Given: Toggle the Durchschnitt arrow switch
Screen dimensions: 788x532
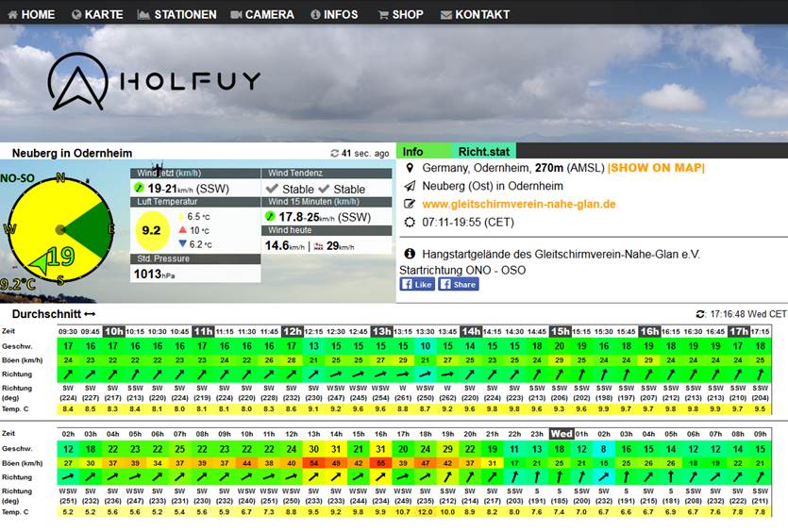Looking at the screenshot, I should (x=90, y=314).
